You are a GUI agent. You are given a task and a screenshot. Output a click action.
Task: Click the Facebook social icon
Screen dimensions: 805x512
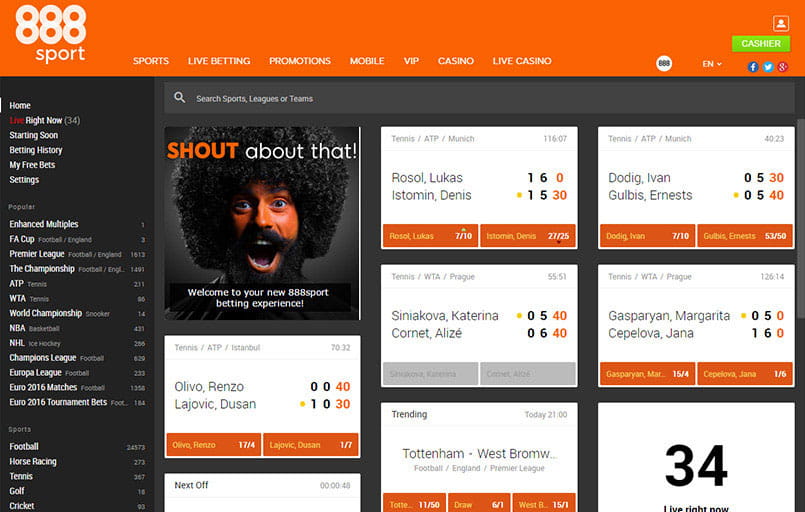pyautogui.click(x=753, y=67)
